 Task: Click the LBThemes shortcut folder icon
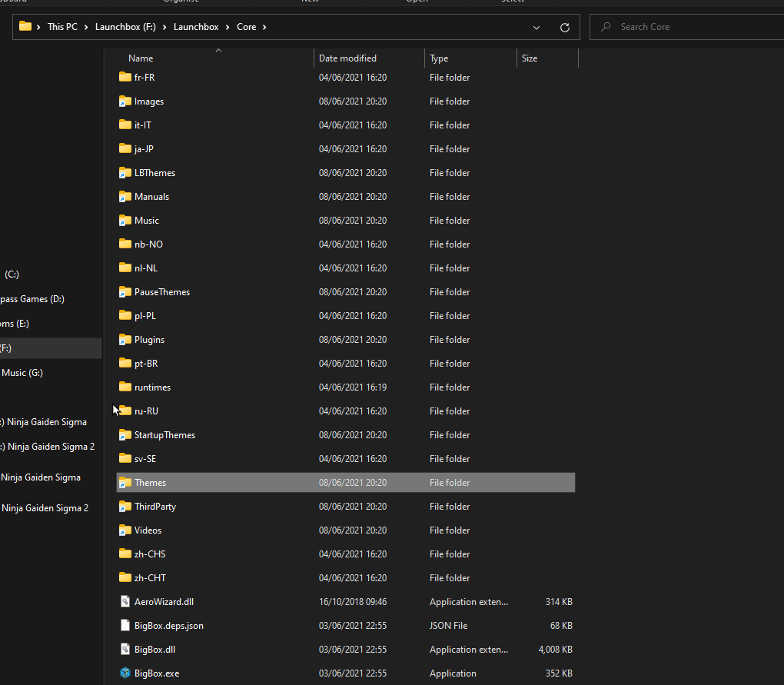point(125,172)
